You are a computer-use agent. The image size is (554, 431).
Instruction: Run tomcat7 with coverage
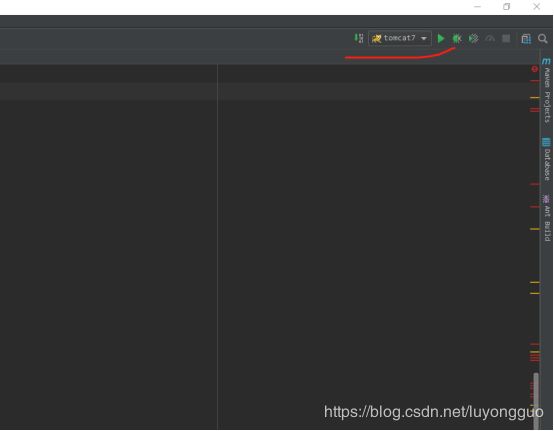pos(473,38)
